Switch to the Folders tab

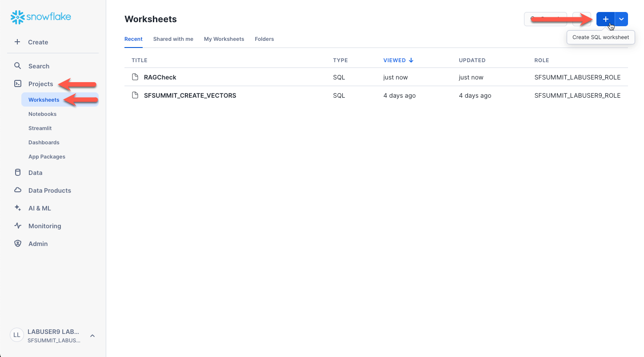coord(264,39)
